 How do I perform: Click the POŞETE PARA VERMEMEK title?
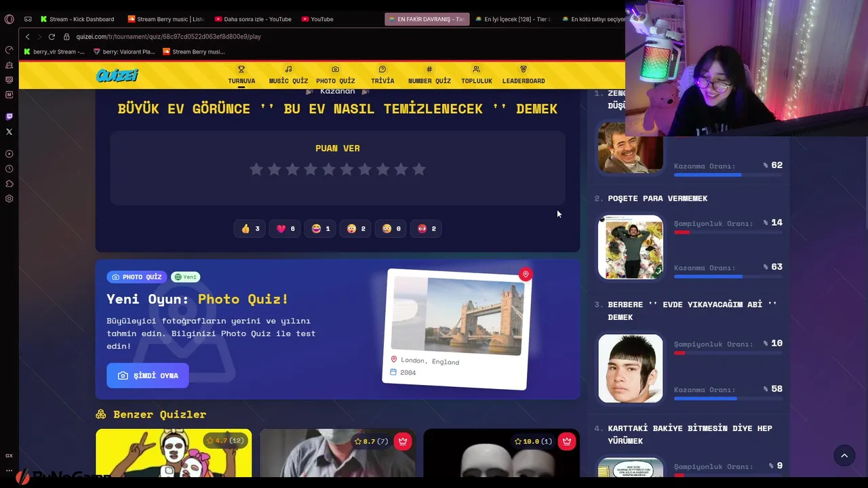pos(657,199)
